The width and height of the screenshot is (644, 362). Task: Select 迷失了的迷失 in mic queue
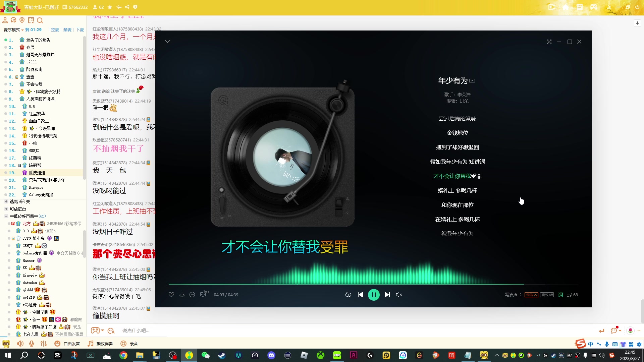point(38,40)
